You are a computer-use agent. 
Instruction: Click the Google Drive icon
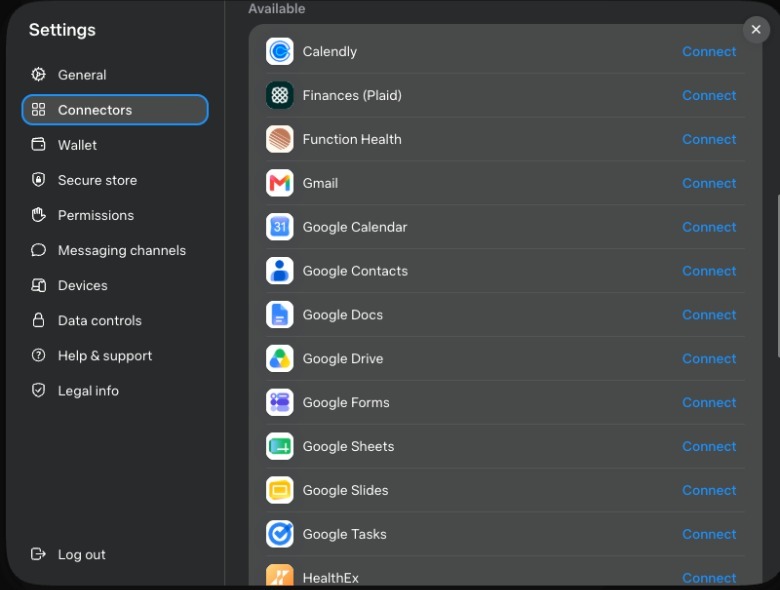tap(280, 358)
